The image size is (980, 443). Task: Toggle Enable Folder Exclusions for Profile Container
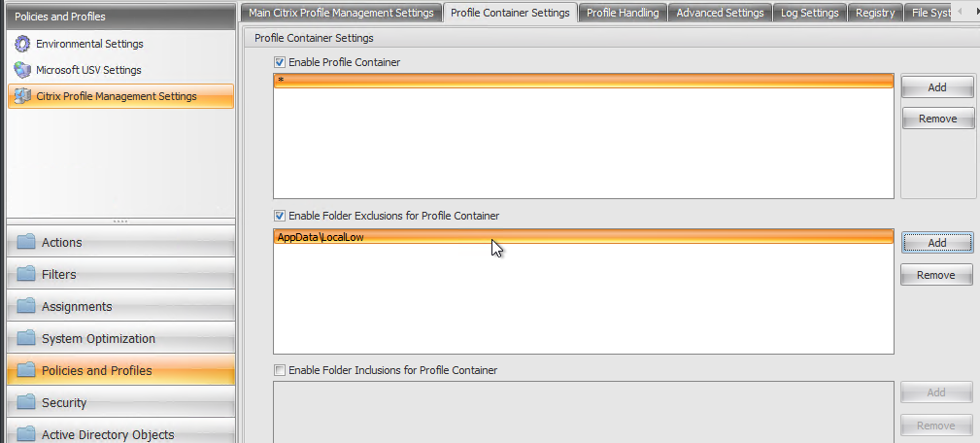pyautogui.click(x=280, y=216)
